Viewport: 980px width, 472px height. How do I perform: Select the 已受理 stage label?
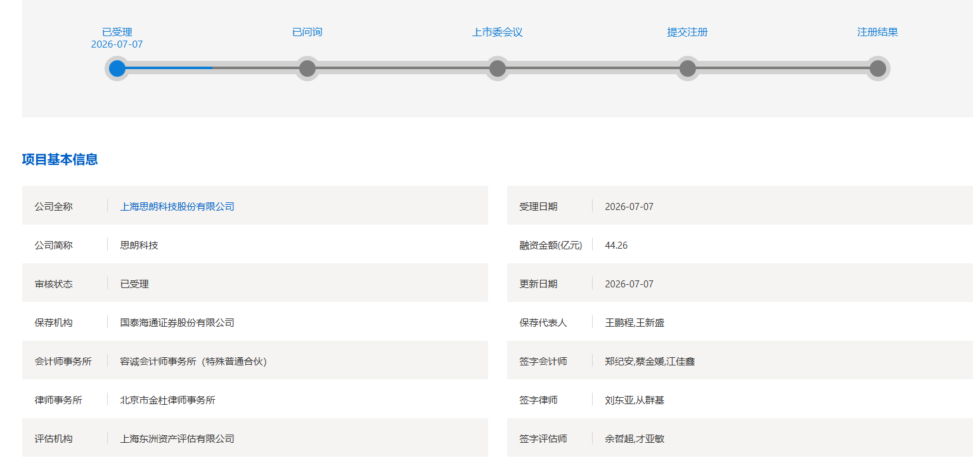click(x=117, y=32)
